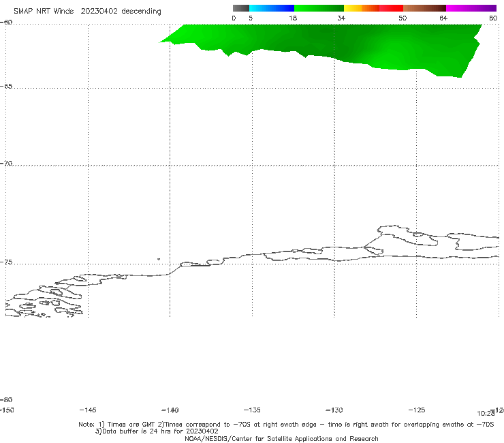Screen dimensions: 504x443
Task: Click the NOAA/NESDIS credit line
Action: (281, 438)
